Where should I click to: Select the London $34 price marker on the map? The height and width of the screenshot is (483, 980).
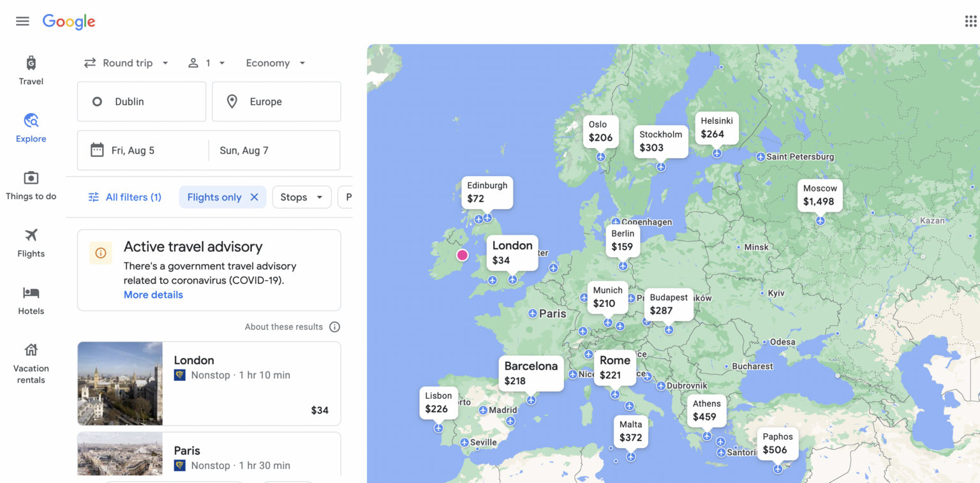pos(512,253)
